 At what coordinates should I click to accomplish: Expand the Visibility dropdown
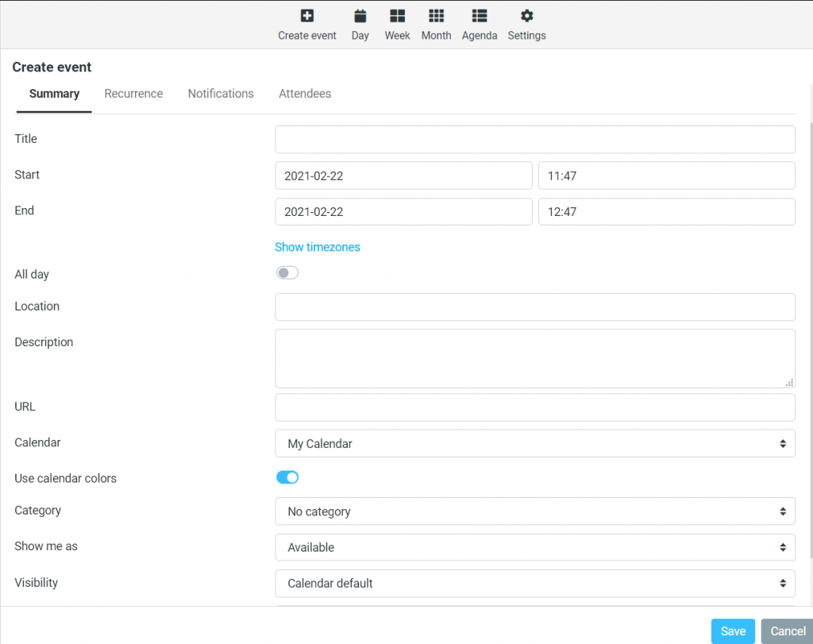pyautogui.click(x=535, y=584)
